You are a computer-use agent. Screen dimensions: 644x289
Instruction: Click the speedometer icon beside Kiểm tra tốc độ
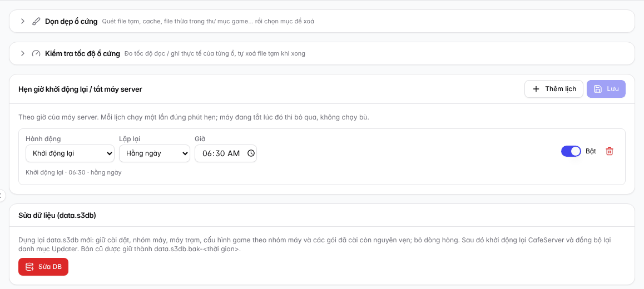(36, 53)
